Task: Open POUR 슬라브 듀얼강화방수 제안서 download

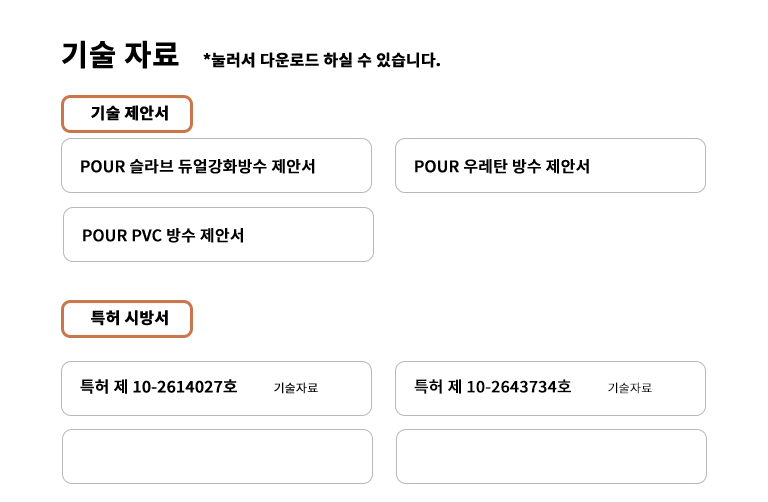Action: 216,166
